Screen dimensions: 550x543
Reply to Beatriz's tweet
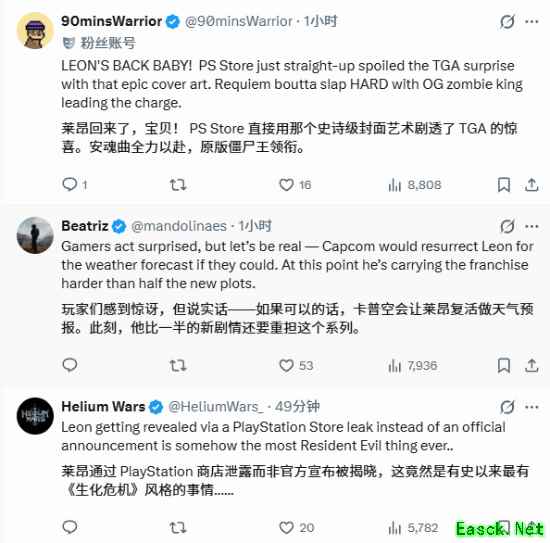(70, 365)
